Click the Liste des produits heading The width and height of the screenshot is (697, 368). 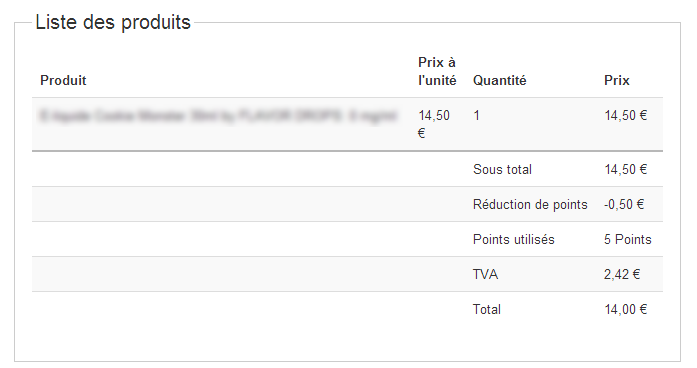click(113, 22)
